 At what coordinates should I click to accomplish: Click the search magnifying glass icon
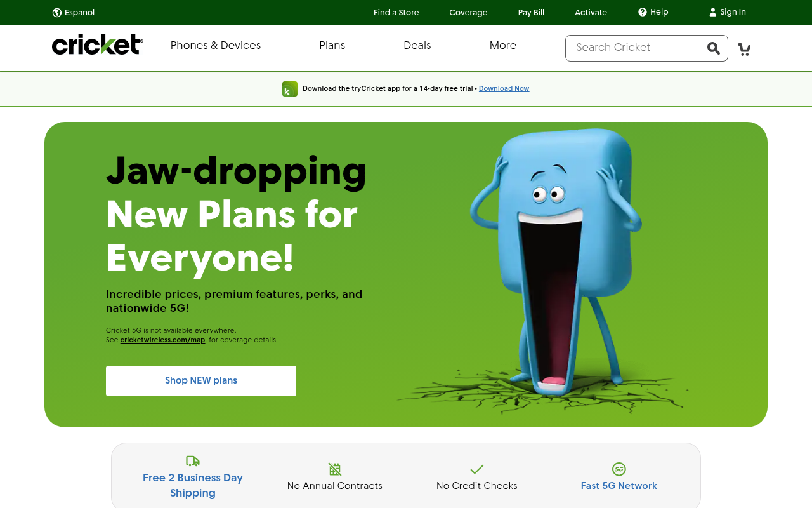pos(714,48)
